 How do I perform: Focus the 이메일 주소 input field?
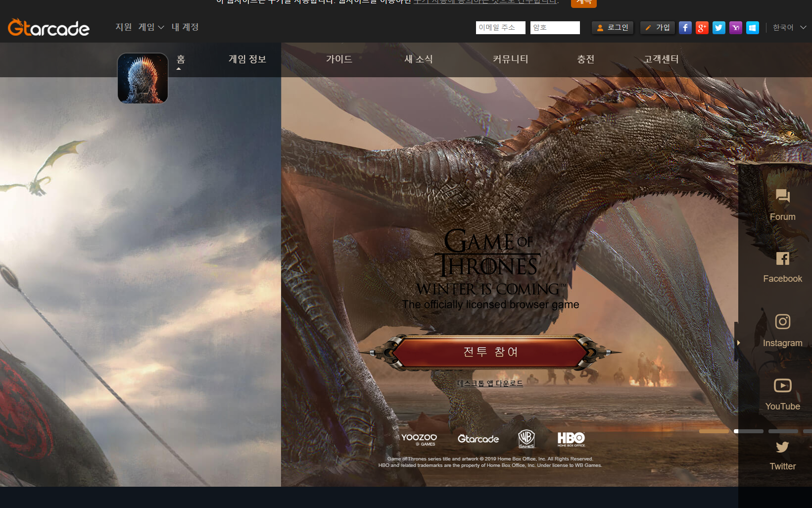[501, 28]
